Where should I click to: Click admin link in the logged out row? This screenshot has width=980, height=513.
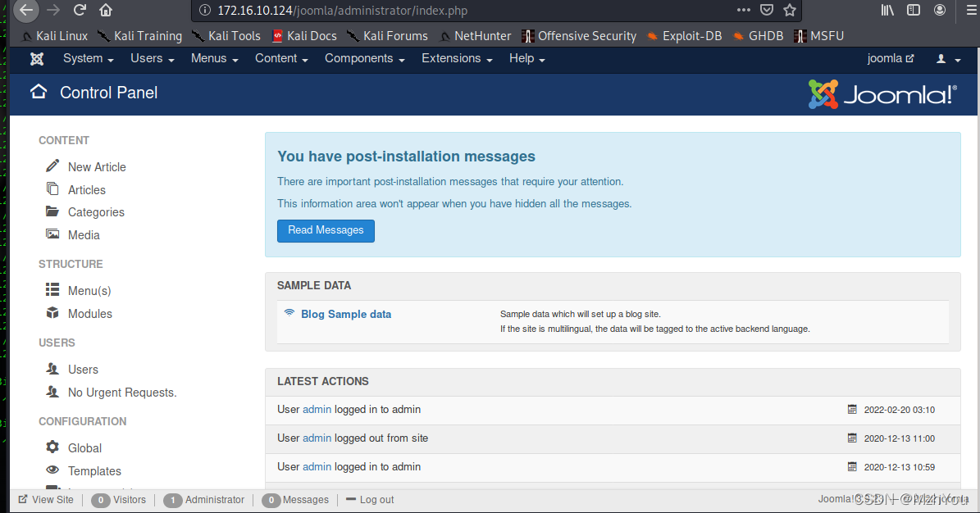pos(317,438)
